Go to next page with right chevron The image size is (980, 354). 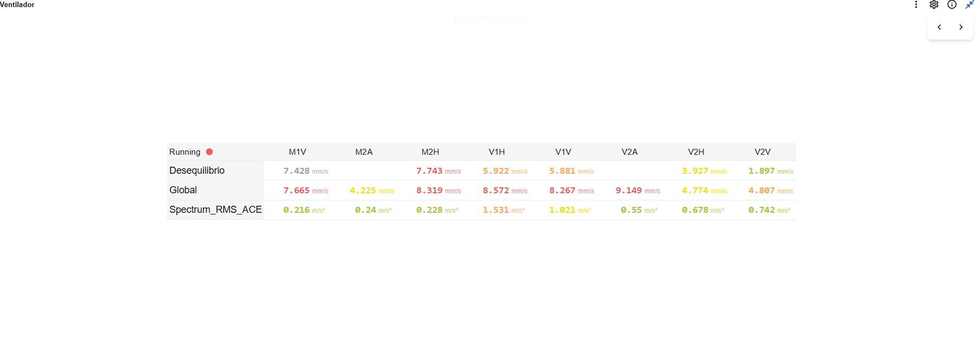point(961,27)
